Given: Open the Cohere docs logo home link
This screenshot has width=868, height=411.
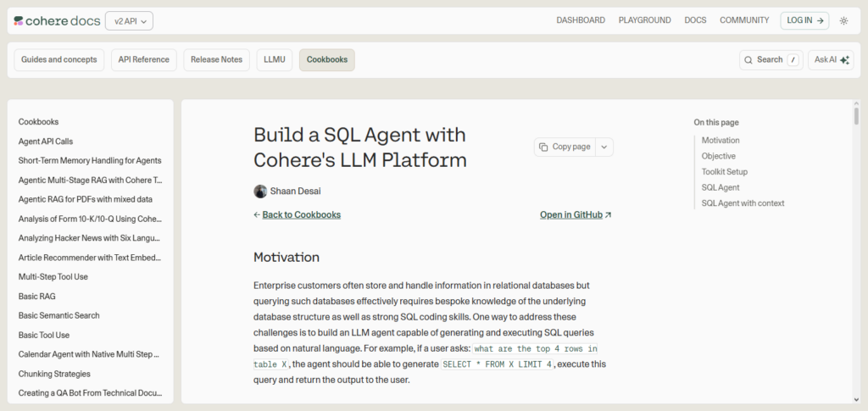Looking at the screenshot, I should pyautogui.click(x=57, y=21).
